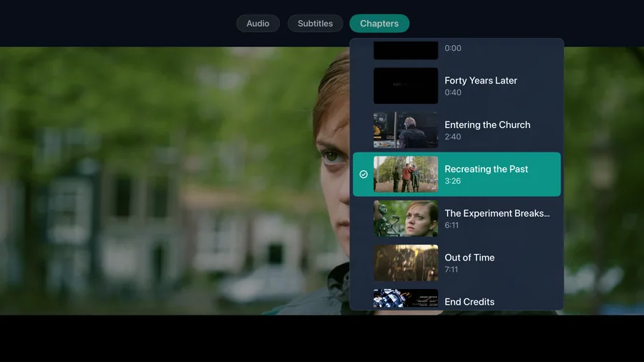Click the checkmark icon beside Recreating the Past
Screen dimensions: 644x362
click(364, 175)
